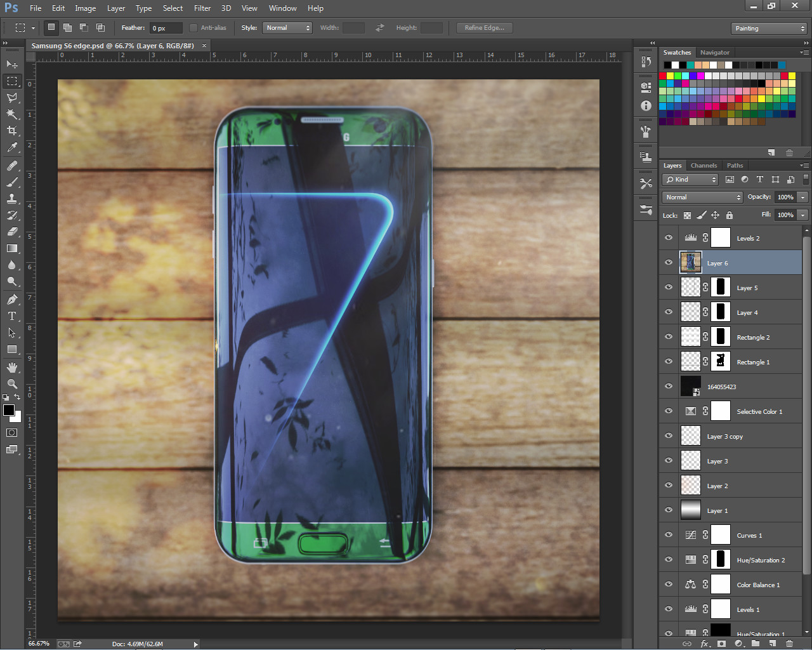This screenshot has height=650, width=812.
Task: Select the Brush tool
Action: (12, 182)
